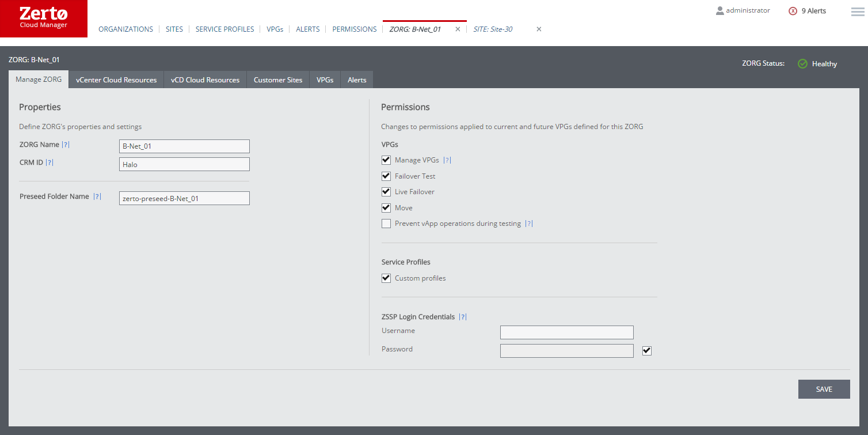Toggle Manage VPGs checkbox
This screenshot has width=868, height=435.
click(386, 160)
